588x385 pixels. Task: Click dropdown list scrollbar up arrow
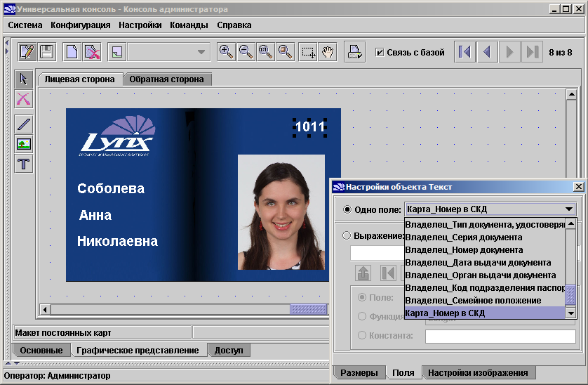570,224
